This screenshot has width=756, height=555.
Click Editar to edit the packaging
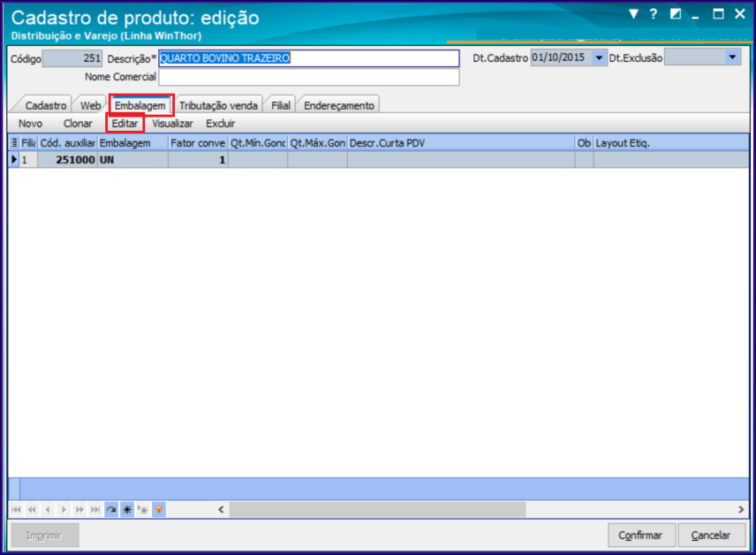(x=125, y=124)
